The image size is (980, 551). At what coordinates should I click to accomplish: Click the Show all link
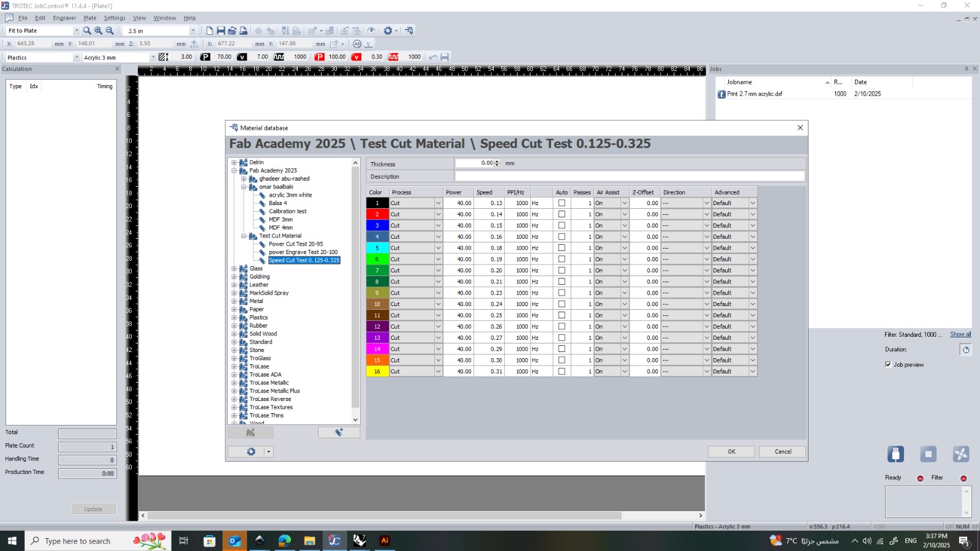pos(960,334)
